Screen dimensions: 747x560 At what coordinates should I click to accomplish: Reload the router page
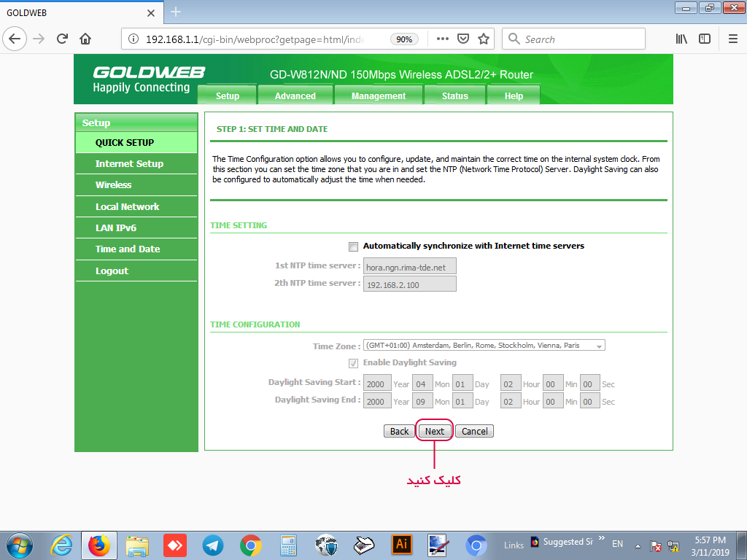pyautogui.click(x=62, y=39)
